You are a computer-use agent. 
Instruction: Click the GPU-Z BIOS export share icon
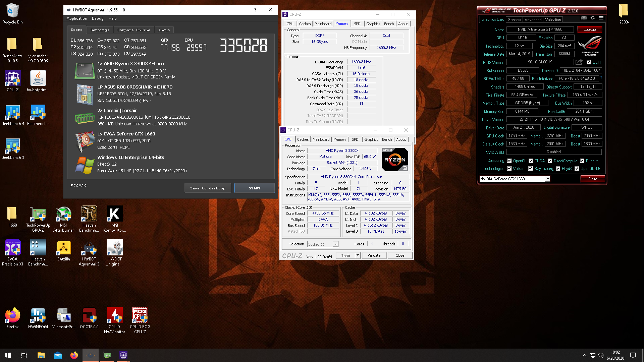(x=579, y=62)
